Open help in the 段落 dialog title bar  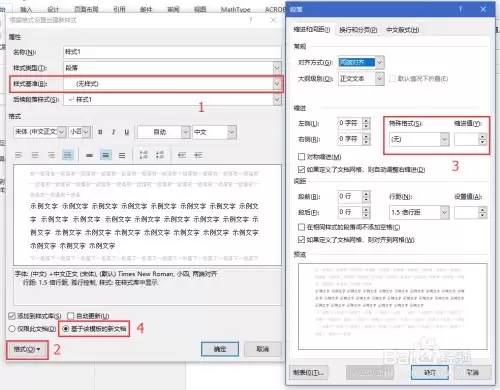(x=460, y=9)
